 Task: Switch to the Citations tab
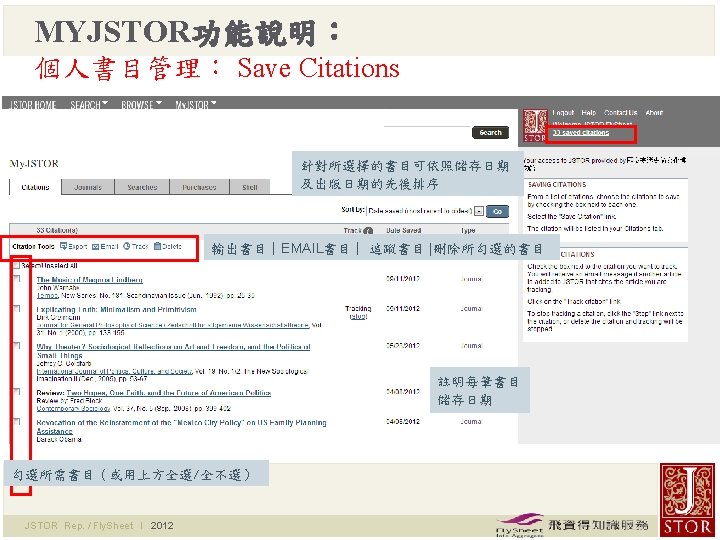pos(35,187)
